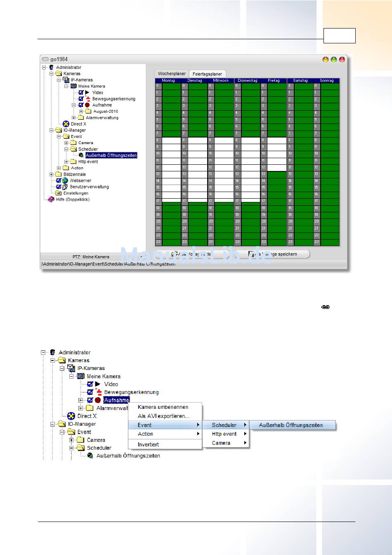392x555 pixels.
Task: Click the Meine Kamera camera icon in go1984 window
Action: point(73,86)
